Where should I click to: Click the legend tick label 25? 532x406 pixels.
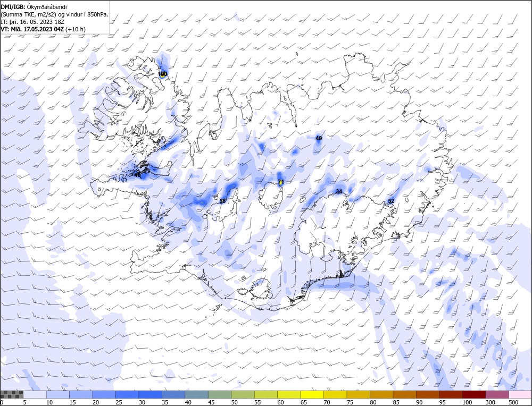pyautogui.click(x=119, y=402)
